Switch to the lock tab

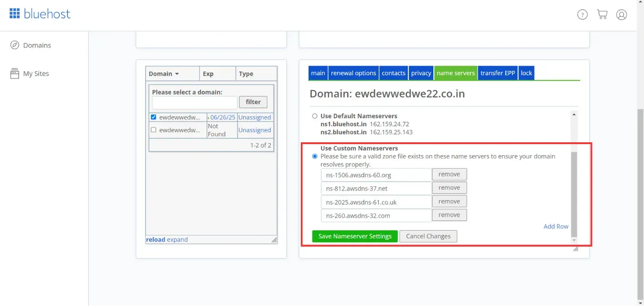pos(526,73)
